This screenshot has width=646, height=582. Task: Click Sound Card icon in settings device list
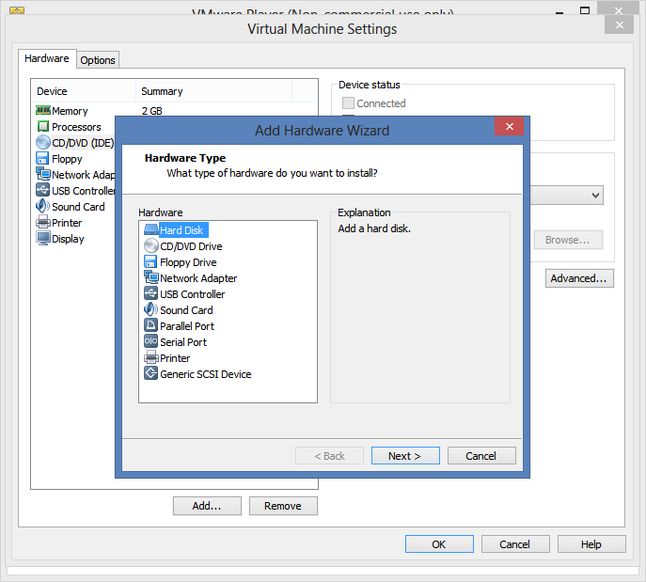pyautogui.click(x=42, y=206)
